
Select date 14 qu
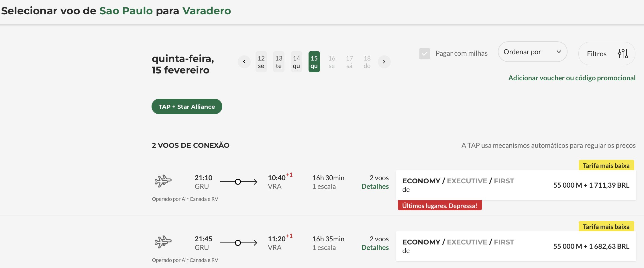[297, 62]
